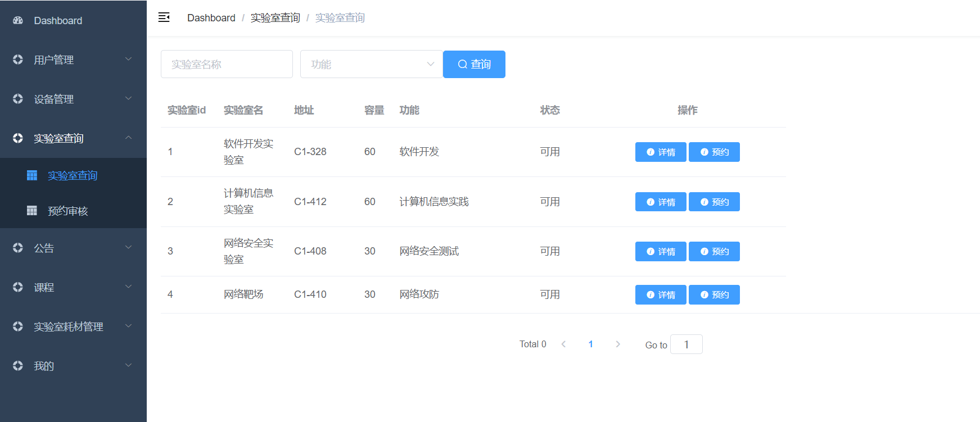The height and width of the screenshot is (422, 980).
Task: View 详情 for 计算机信息实验室
Action: coord(661,202)
